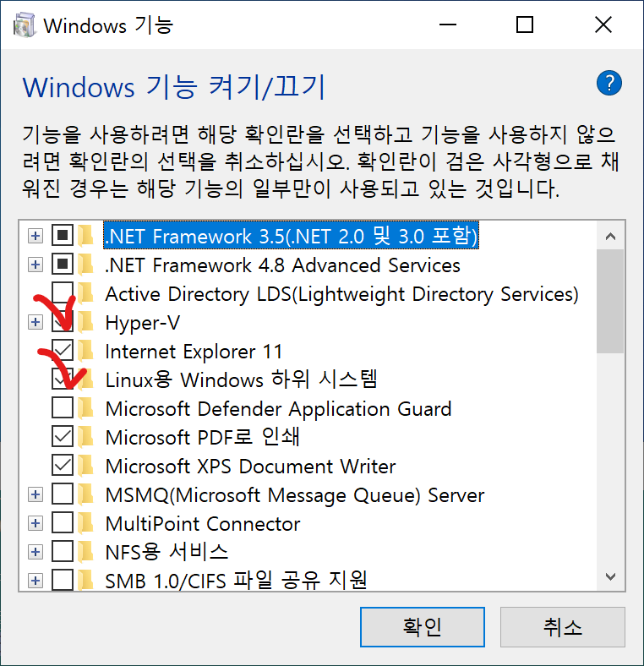Screen dimensions: 644x666
Task: Expand the MSMQ Server tree node
Action: tap(35, 494)
